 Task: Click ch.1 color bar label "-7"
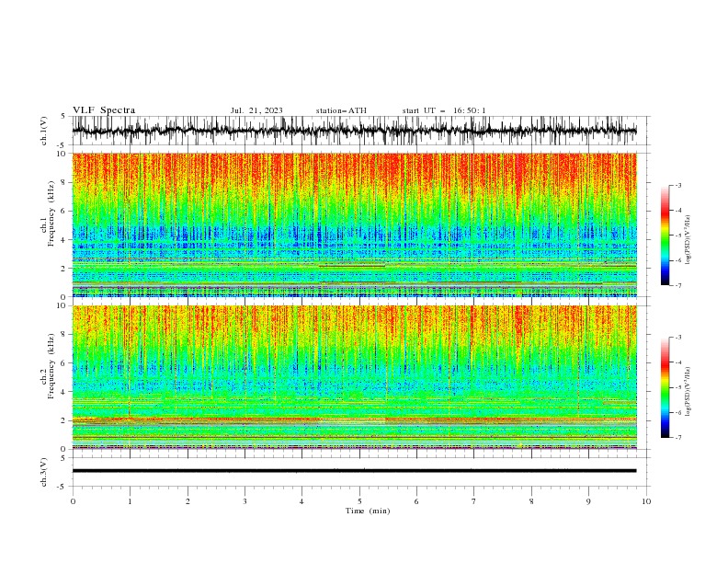[x=678, y=285]
